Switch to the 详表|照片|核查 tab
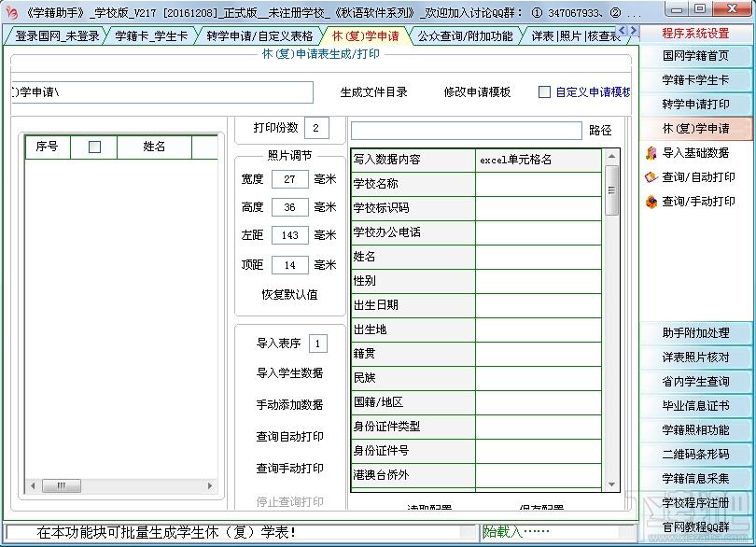The image size is (756, 547). [x=576, y=36]
